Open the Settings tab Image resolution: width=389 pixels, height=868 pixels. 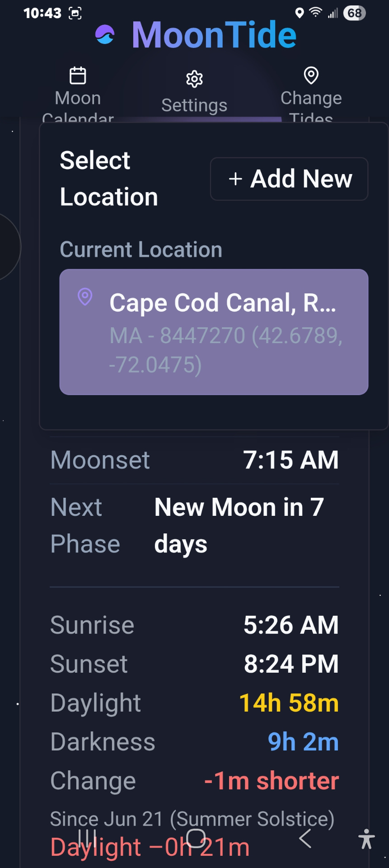pos(194,105)
